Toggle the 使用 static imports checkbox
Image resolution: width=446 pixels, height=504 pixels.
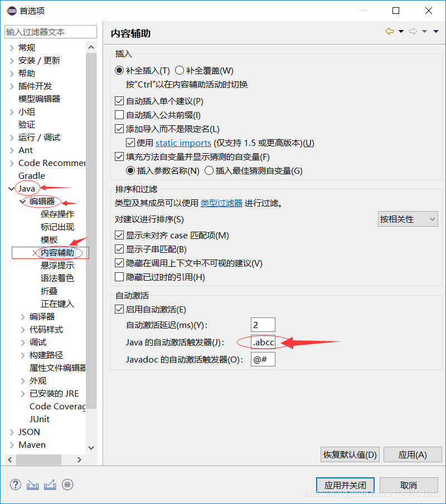(130, 143)
